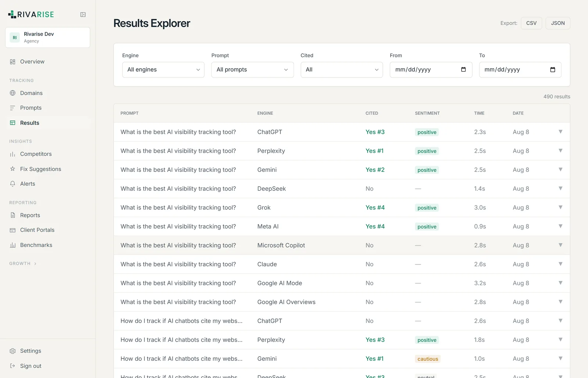Screen dimensions: 588x378
Task: Click the Engine column header
Action: [x=265, y=113]
